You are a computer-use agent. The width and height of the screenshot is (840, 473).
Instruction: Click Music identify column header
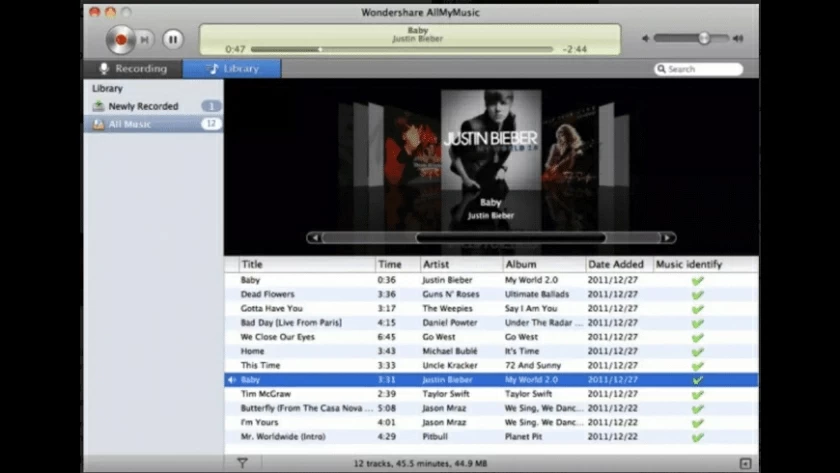click(705, 264)
